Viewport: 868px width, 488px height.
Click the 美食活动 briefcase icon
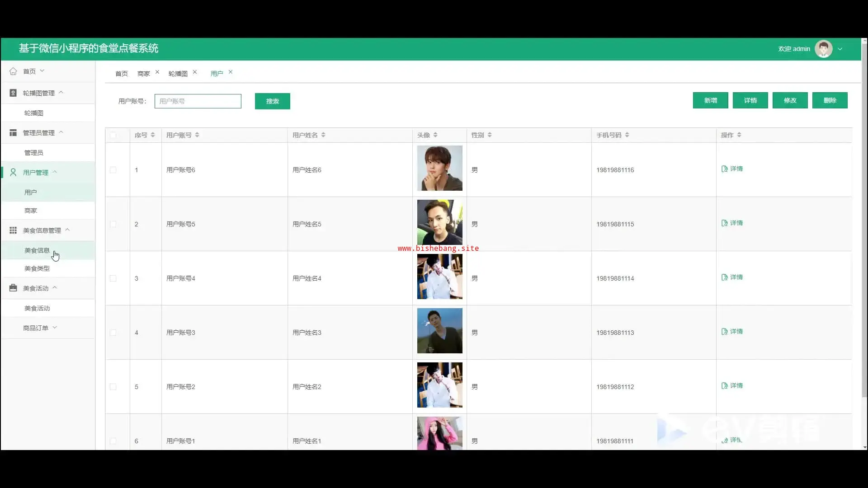click(13, 288)
